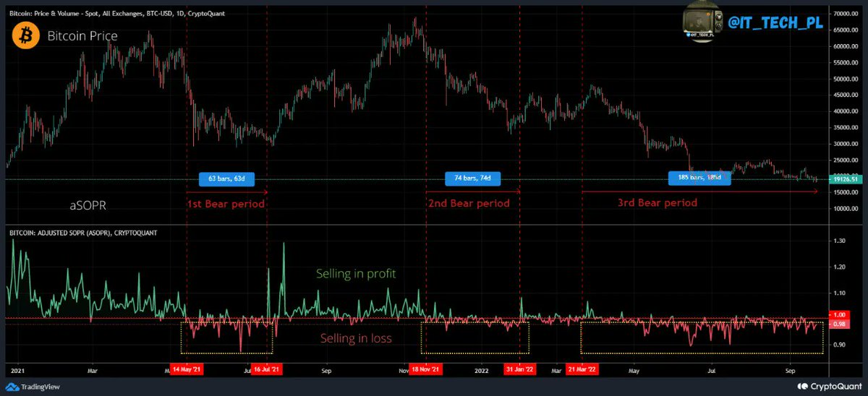Screen dimensions: 868x396
Task: Click the 'BITCOIN: ADJUSTED SOPR (ASOPR), CRYPTOQUANT' indicator title
Action: [83, 233]
